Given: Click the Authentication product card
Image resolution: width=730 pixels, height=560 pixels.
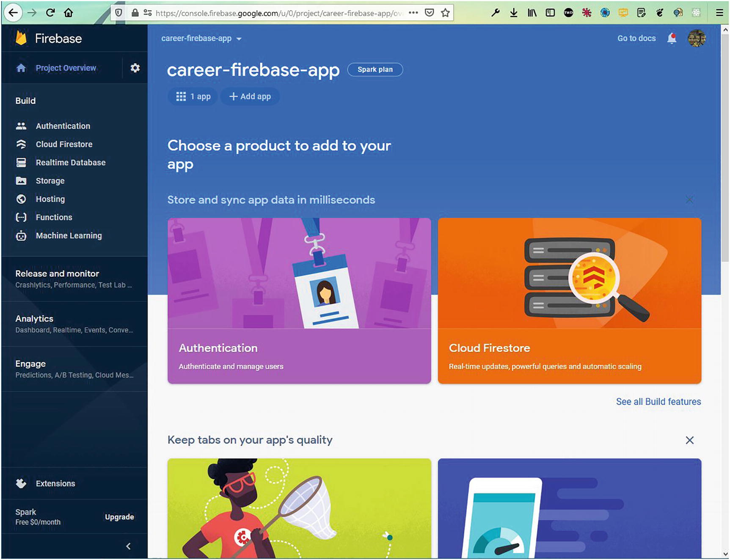Looking at the screenshot, I should 299,301.
